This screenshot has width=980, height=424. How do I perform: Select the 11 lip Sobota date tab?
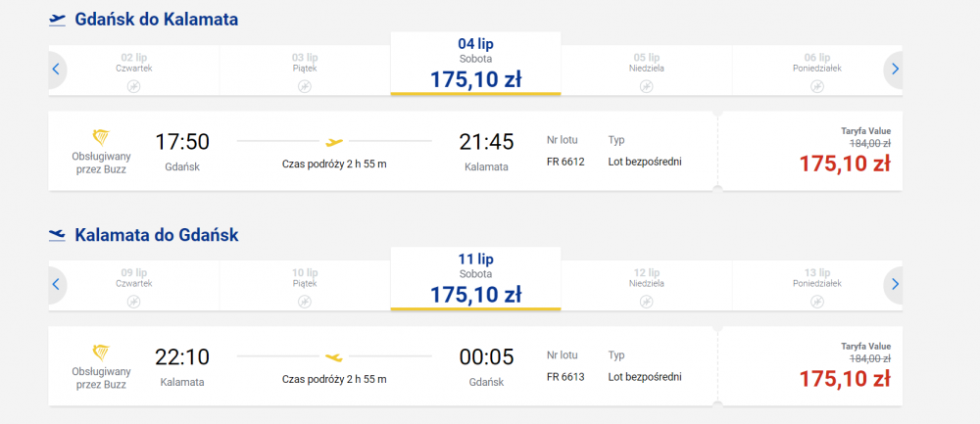(475, 279)
